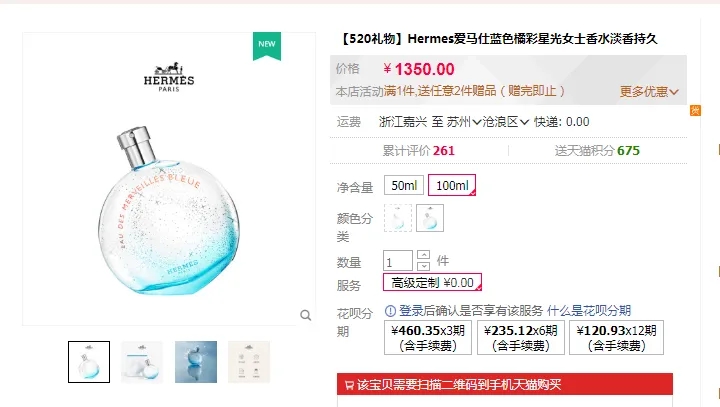Click the green NEW ribbon badge

click(267, 46)
